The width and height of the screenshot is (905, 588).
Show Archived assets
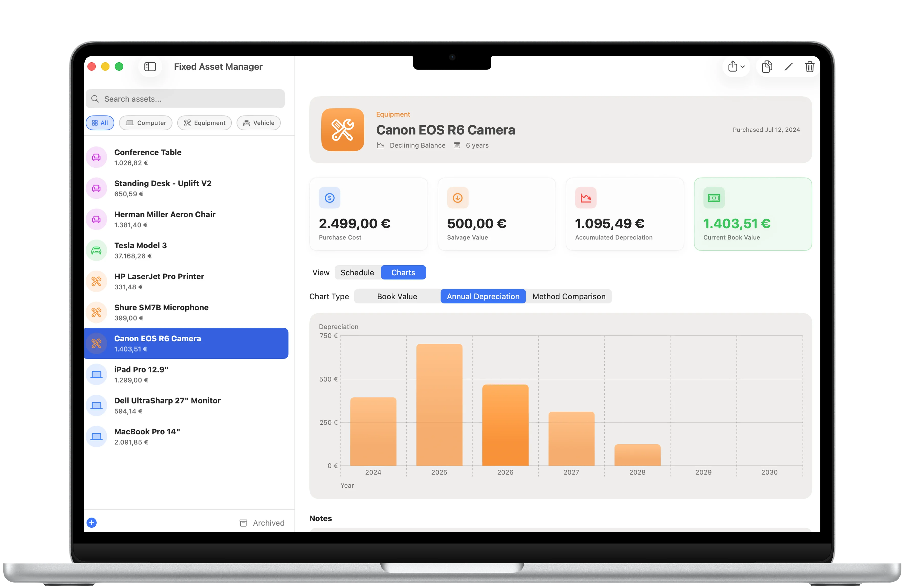coord(262,523)
